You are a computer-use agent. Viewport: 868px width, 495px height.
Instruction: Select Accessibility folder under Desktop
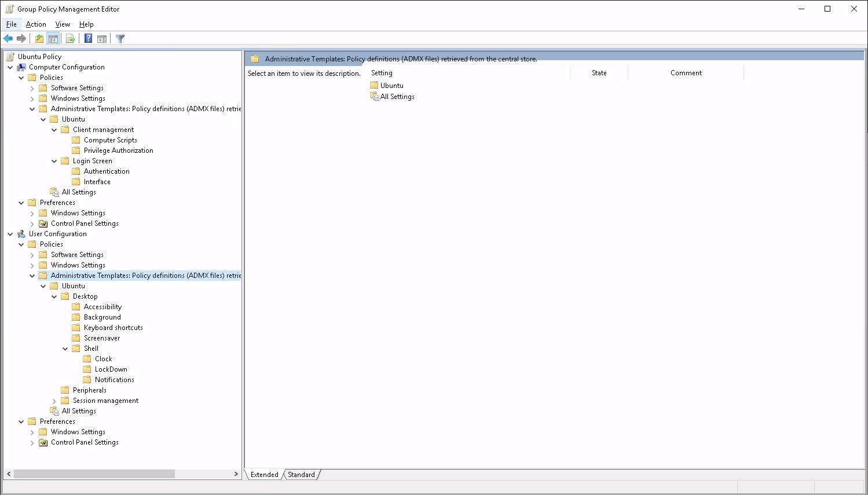coord(102,307)
